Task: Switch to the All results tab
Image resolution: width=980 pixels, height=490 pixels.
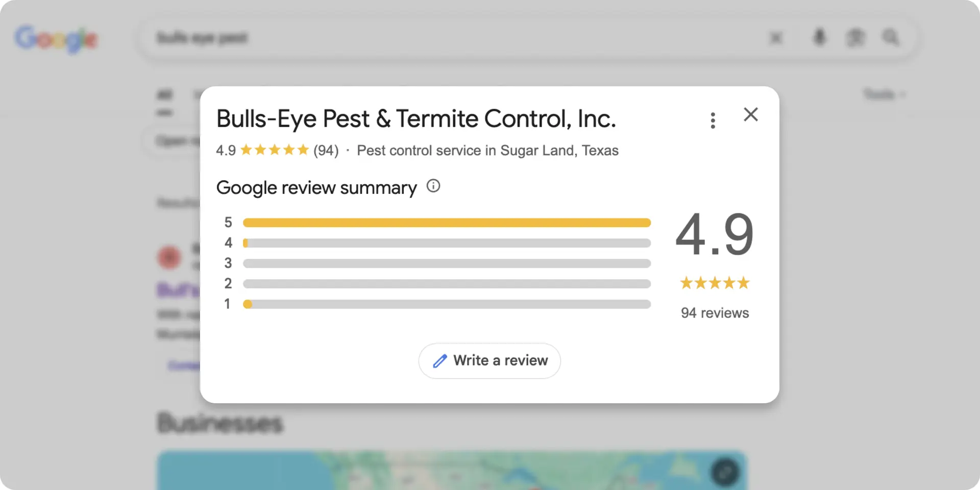Action: 164,95
